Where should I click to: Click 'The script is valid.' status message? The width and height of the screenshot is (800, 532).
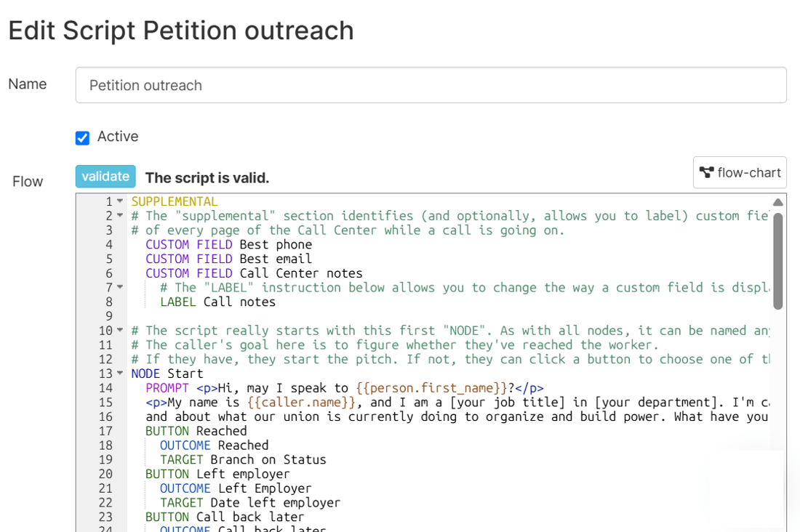click(x=207, y=177)
